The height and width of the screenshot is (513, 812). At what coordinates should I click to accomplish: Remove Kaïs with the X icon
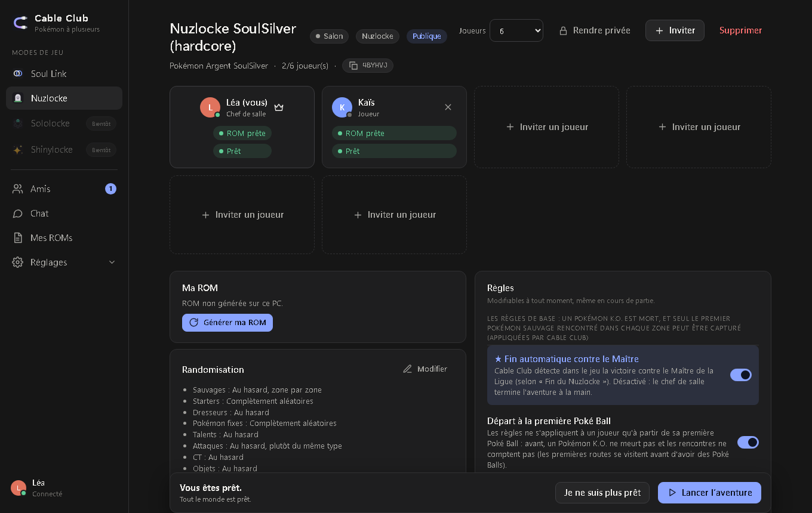click(448, 107)
